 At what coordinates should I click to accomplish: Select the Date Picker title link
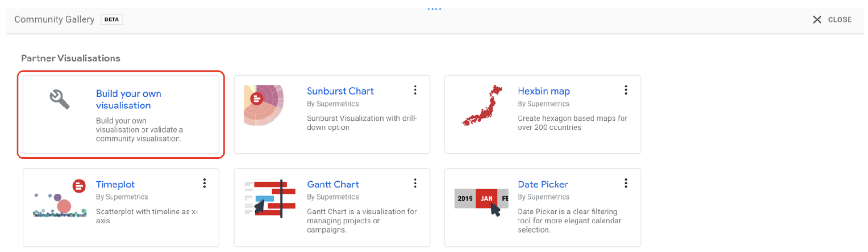coord(543,184)
